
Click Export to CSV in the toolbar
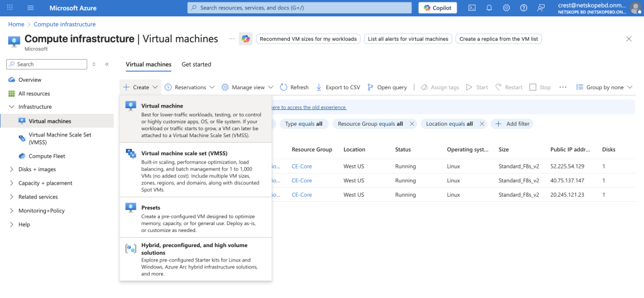coord(338,87)
